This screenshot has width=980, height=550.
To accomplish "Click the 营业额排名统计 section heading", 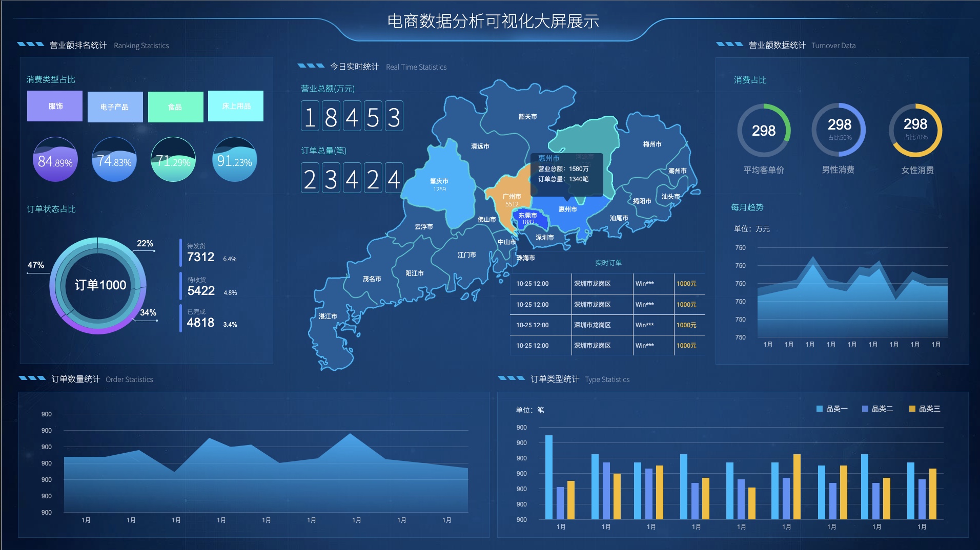I will (78, 45).
